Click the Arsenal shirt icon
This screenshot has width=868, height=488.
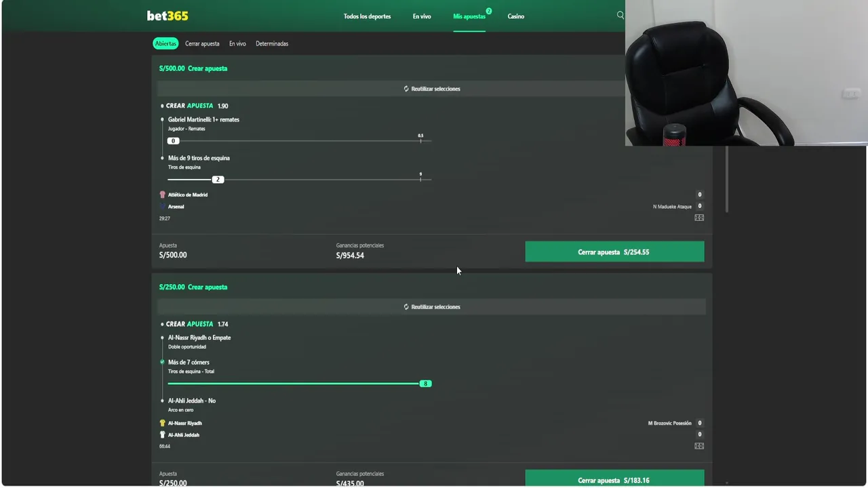162,206
